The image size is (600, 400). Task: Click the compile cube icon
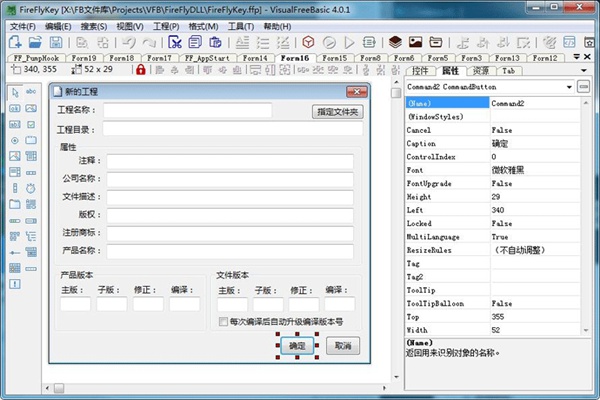tap(308, 42)
